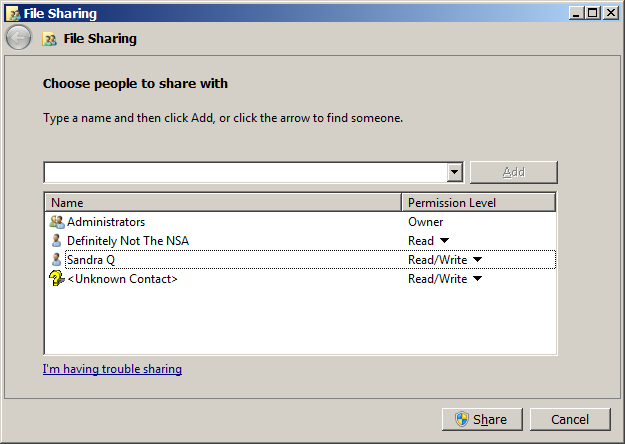Click the shield icon on Share button
Screen dimensions: 625x444
(462, 419)
